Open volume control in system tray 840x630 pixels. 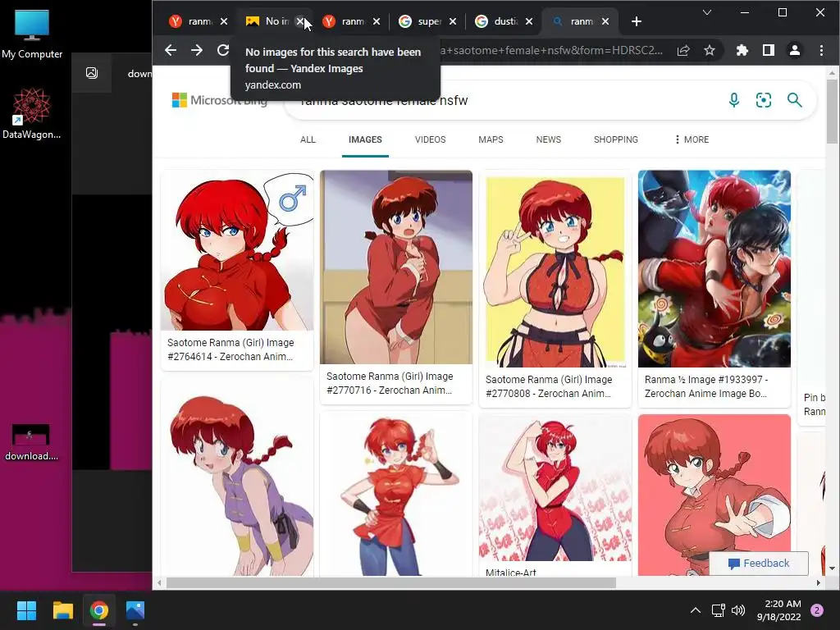click(738, 610)
